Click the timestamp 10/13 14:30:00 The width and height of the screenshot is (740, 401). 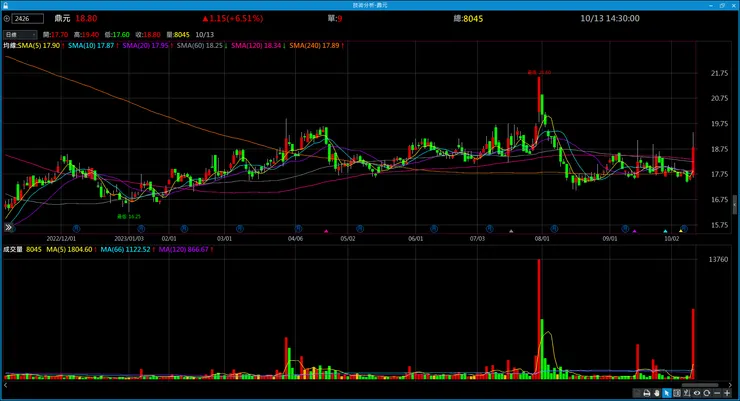(x=610, y=18)
